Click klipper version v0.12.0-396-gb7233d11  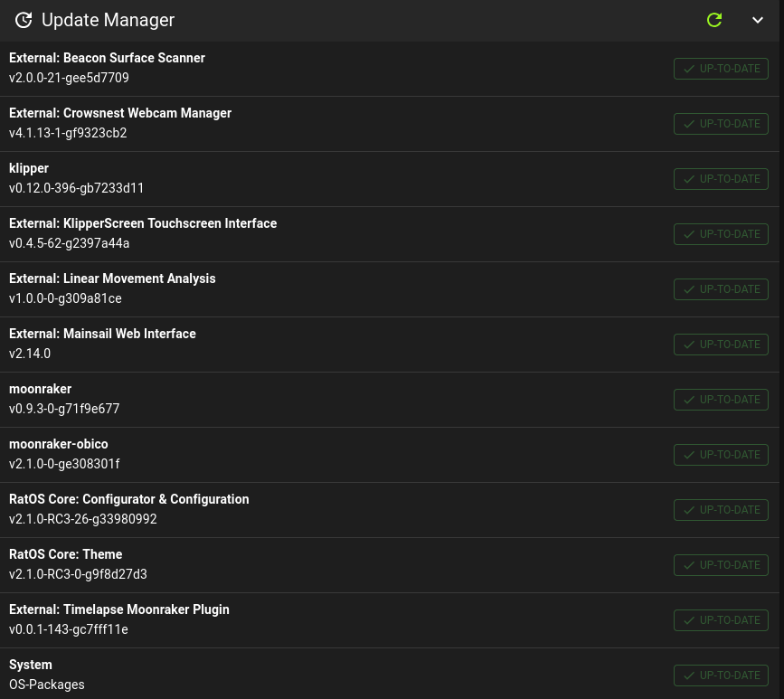(x=77, y=188)
